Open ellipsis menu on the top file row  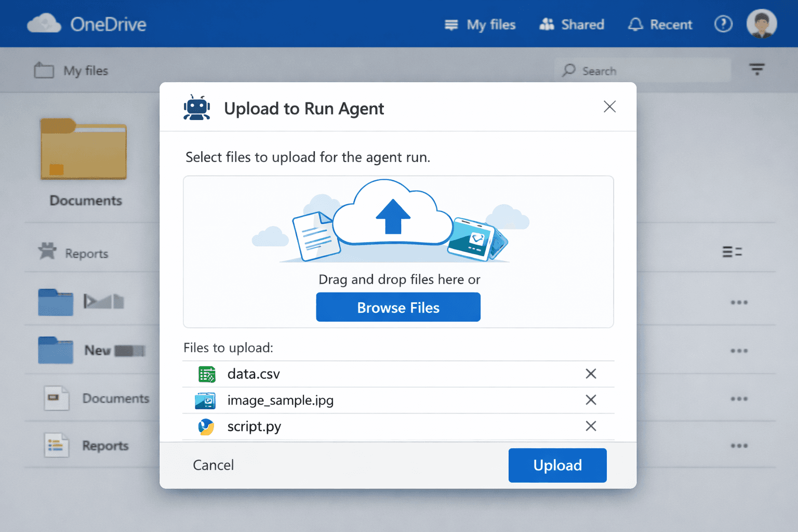coord(738,302)
